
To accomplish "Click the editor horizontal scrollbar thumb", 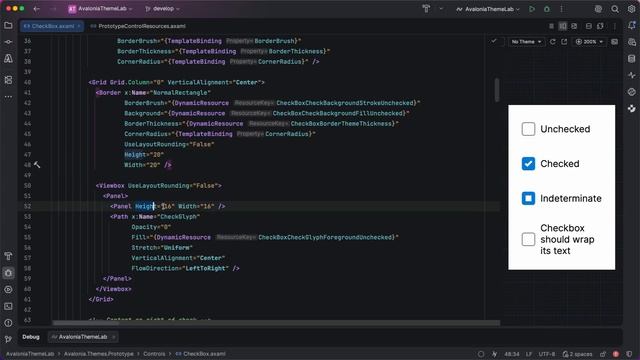I will (86, 323).
